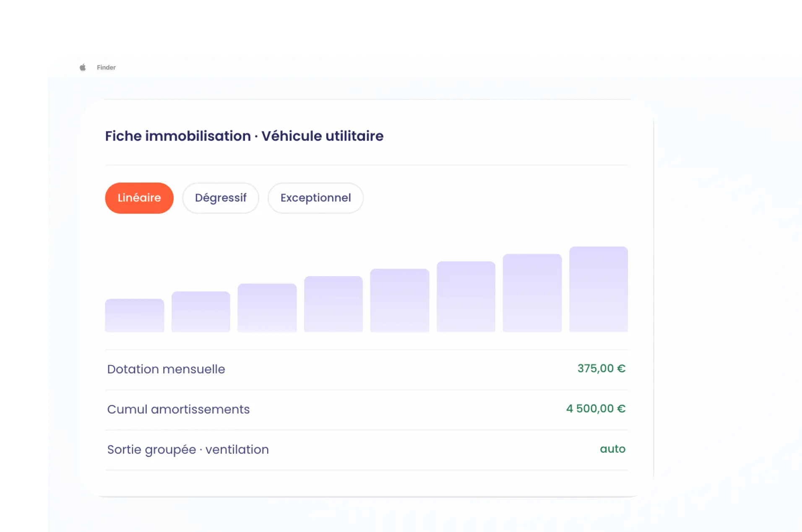Viewport: 802px width, 532px height.
Task: Open the Apple menu
Action: point(83,67)
